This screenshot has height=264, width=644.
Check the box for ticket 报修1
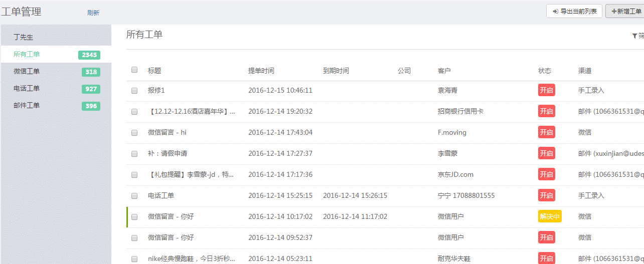click(134, 91)
